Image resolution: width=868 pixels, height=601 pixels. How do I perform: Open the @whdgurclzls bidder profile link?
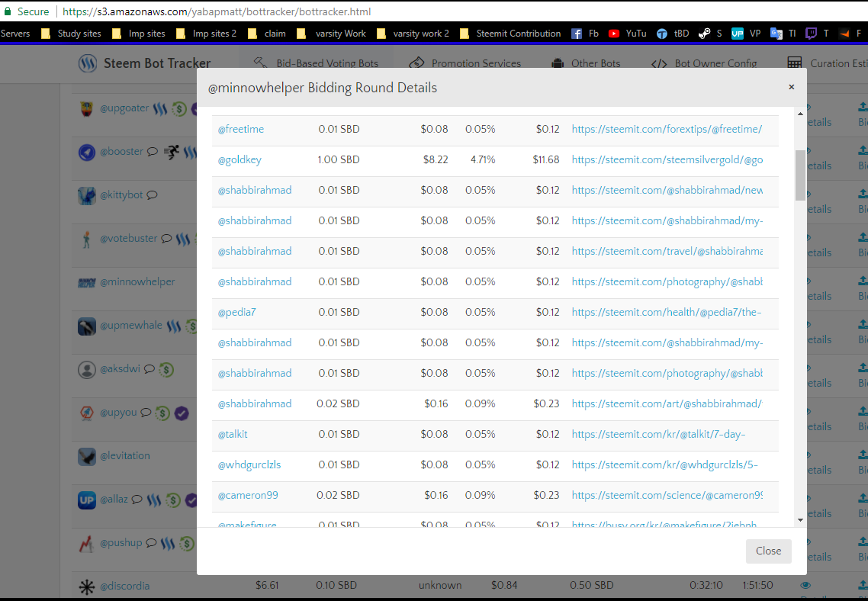coord(249,464)
